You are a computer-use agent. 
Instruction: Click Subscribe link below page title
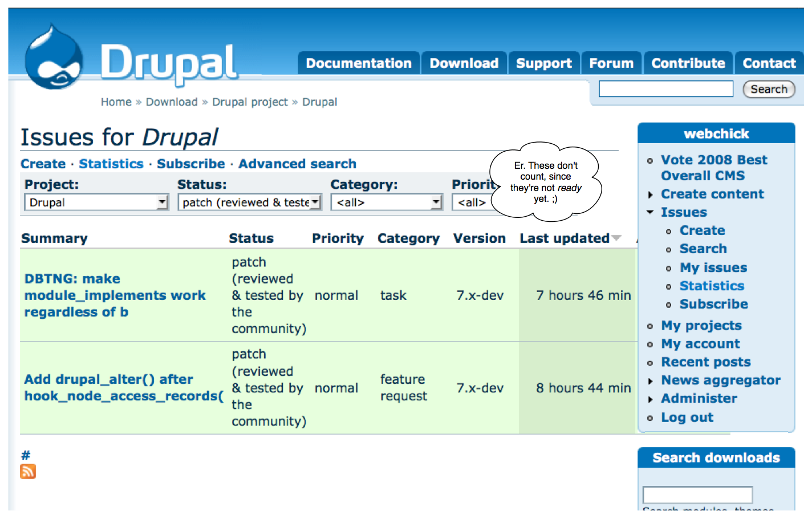191,164
